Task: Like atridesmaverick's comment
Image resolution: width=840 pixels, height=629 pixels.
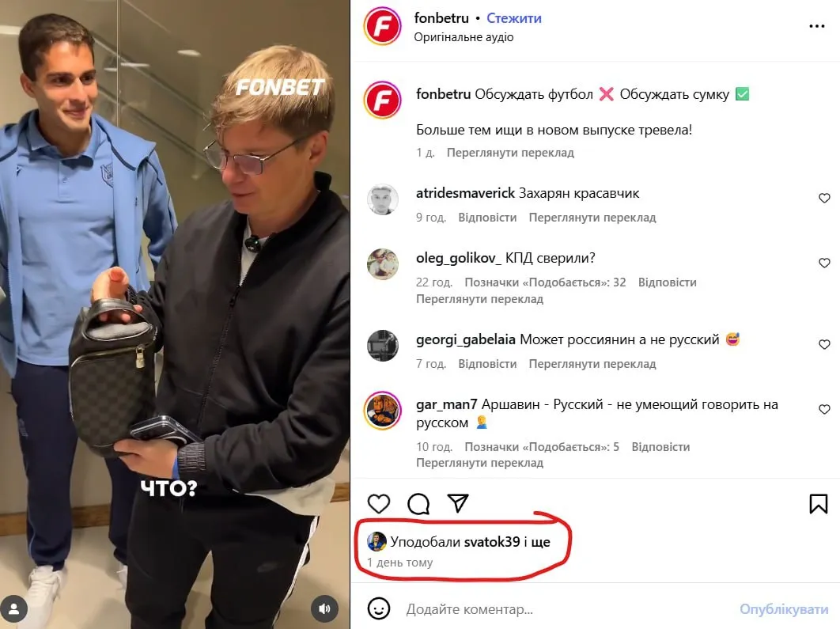Action: 824,199
